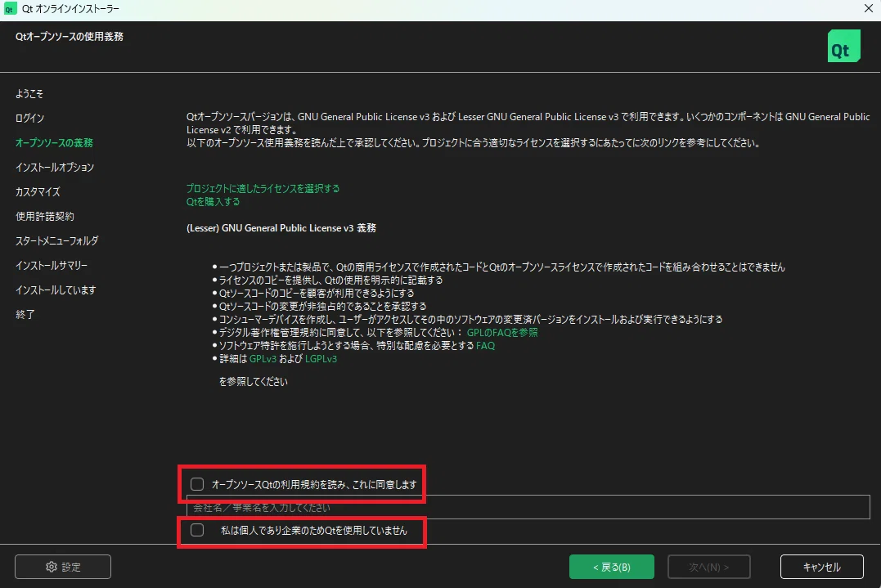Open 'プロジェクトに適したライセンスを選択する' link
The width and height of the screenshot is (881, 588).
263,188
